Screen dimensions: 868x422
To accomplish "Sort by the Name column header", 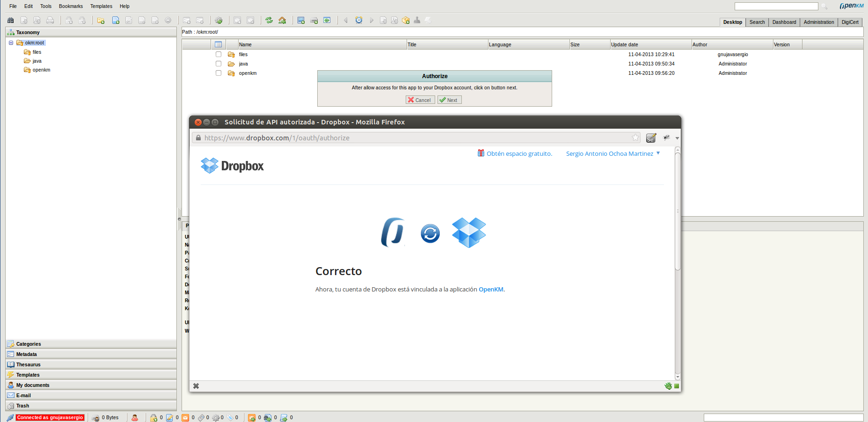I will coord(322,44).
